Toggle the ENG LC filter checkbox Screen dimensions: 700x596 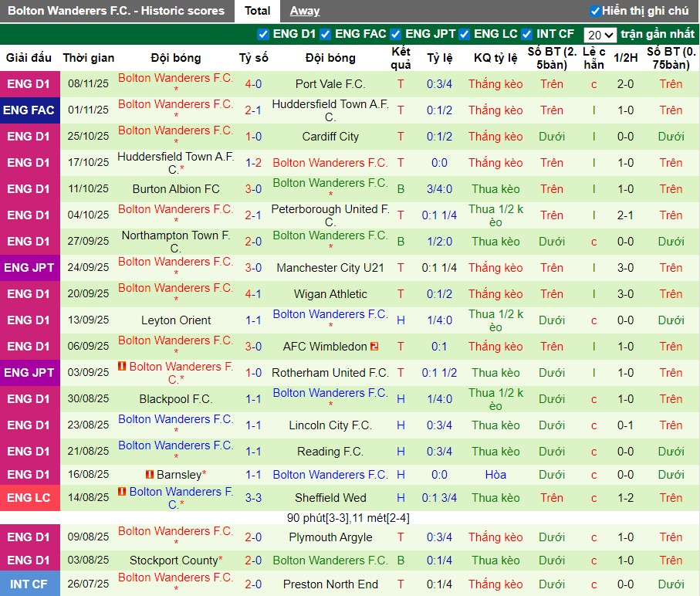465,34
